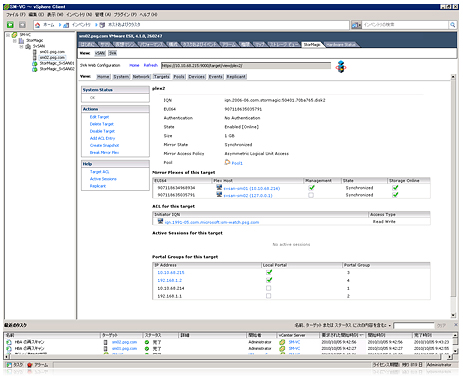
Task: Collapse the StorMagic datacenter tree node
Action: (15, 41)
